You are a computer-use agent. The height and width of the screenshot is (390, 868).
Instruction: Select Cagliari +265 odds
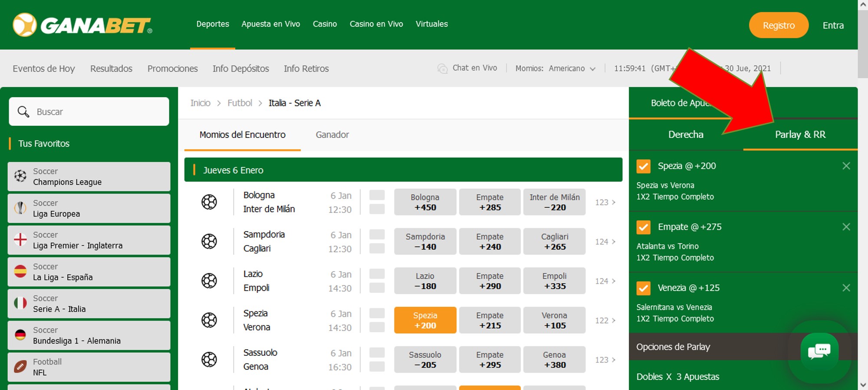tap(554, 241)
